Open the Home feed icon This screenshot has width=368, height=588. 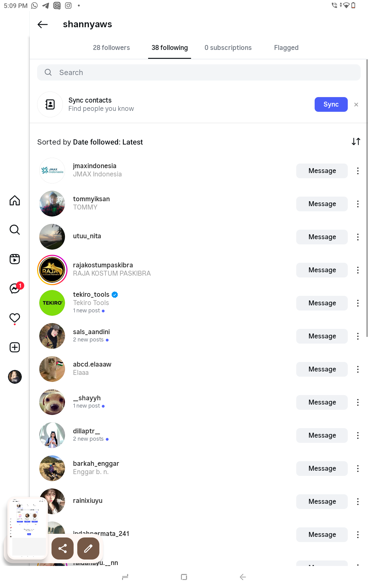click(x=15, y=201)
